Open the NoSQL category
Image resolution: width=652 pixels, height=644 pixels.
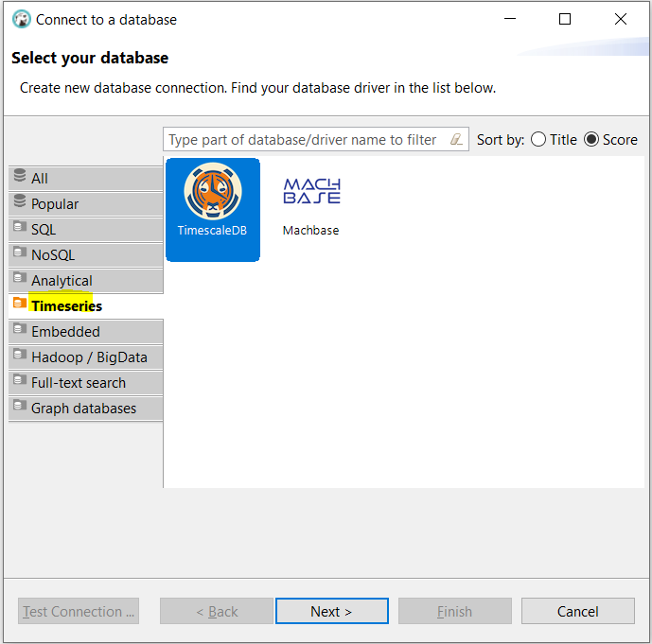coord(86,255)
